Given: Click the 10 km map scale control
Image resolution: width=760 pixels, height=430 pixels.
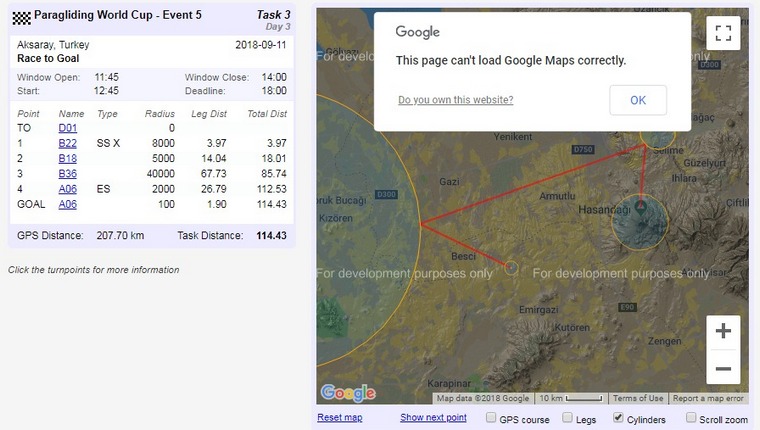Looking at the screenshot, I should click(x=571, y=398).
